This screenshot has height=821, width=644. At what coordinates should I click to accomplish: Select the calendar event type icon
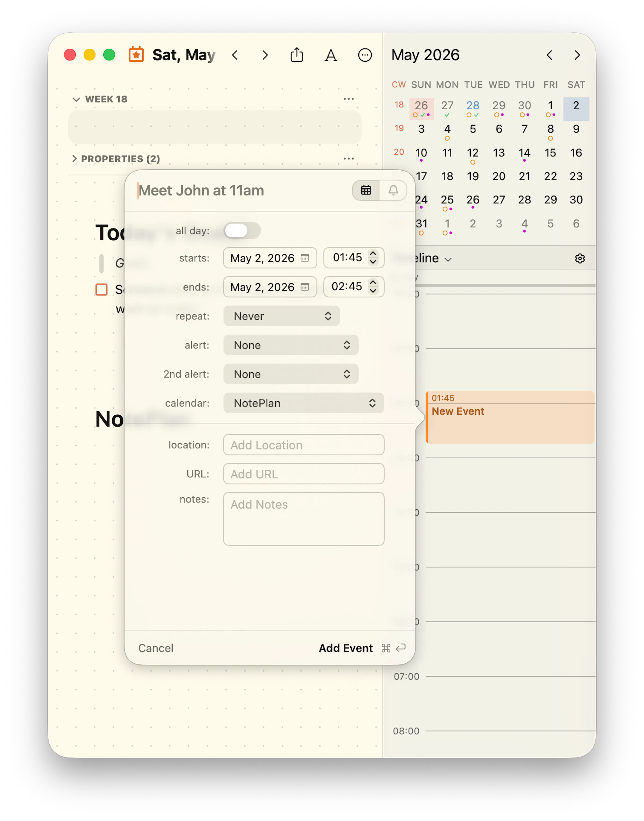(x=366, y=190)
